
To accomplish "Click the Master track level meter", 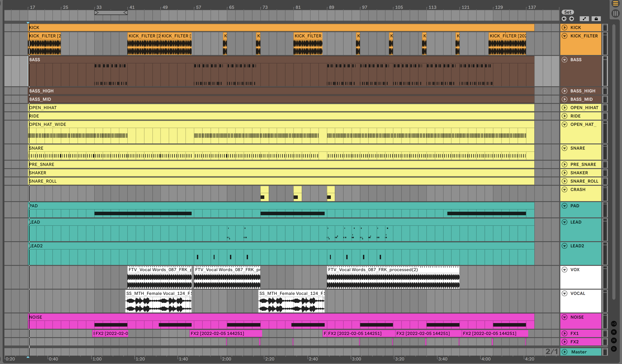I will pyautogui.click(x=605, y=352).
